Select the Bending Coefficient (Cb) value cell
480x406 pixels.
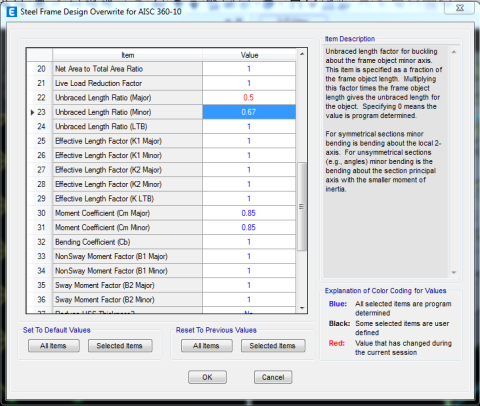click(249, 242)
